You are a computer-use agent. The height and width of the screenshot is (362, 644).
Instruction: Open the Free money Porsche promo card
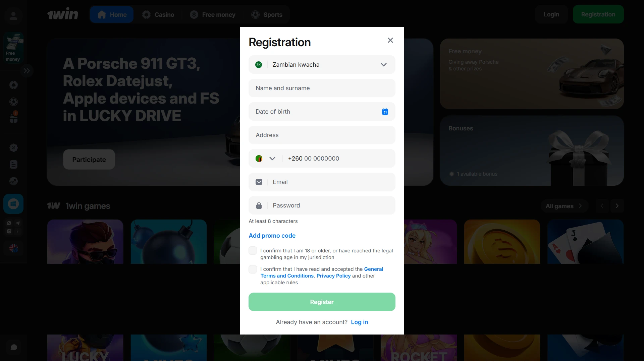[x=532, y=74]
